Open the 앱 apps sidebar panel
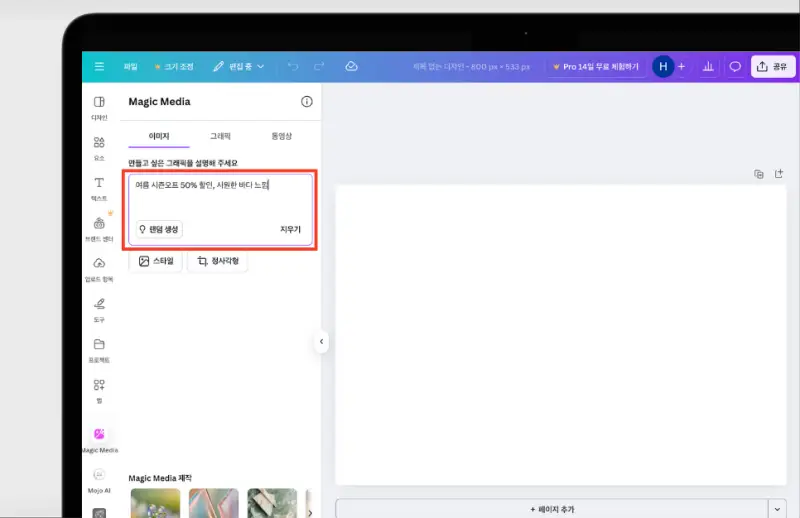 (99, 390)
